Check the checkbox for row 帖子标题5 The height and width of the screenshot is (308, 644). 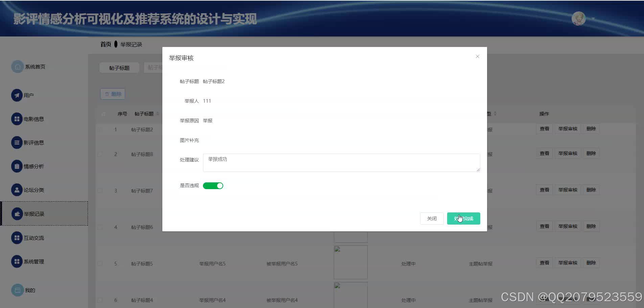[x=100, y=263]
